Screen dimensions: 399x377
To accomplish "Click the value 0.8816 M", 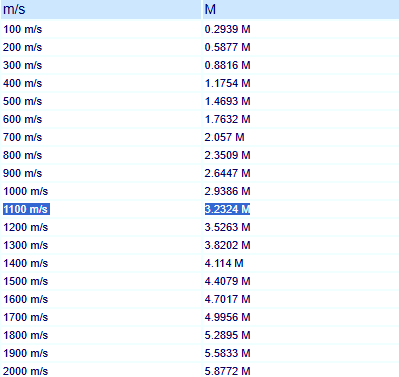I will click(x=227, y=65).
